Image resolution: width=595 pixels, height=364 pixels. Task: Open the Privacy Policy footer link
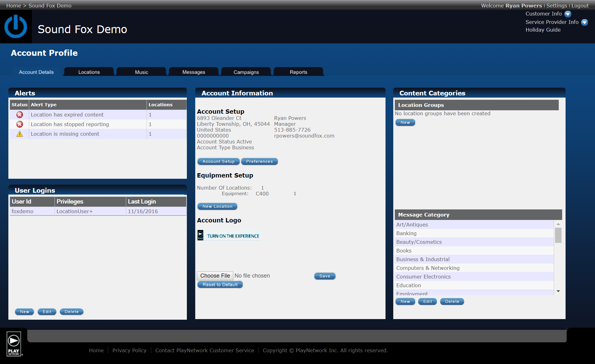(x=129, y=350)
